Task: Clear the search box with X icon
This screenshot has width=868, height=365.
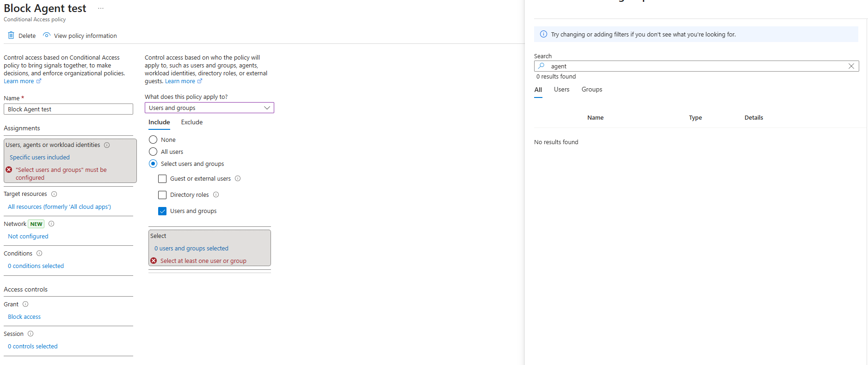Action: [x=851, y=66]
